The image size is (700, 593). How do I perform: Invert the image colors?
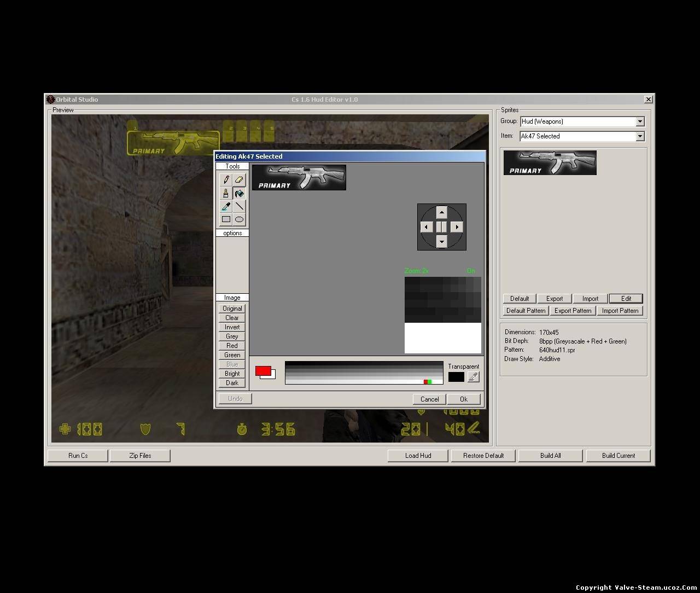[x=232, y=327]
